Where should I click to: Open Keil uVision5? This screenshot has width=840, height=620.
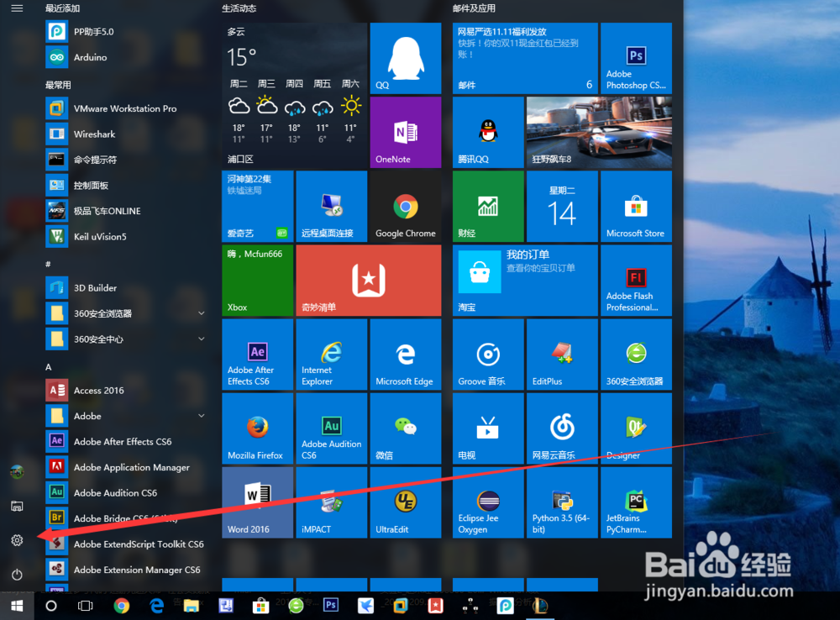[x=127, y=236]
